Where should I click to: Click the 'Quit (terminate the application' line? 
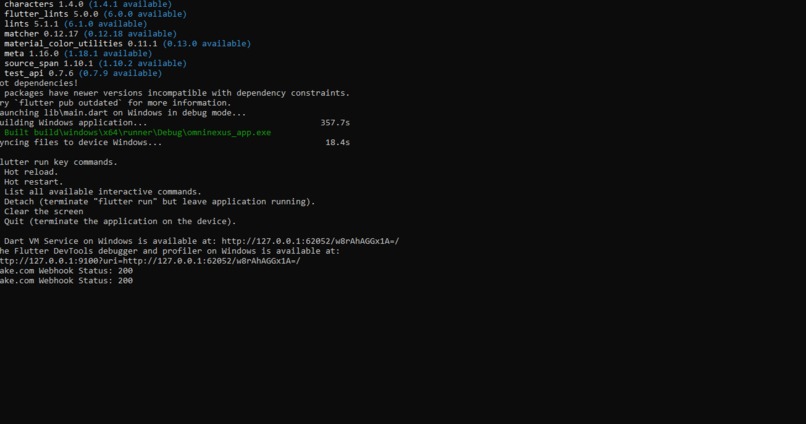[120, 222]
